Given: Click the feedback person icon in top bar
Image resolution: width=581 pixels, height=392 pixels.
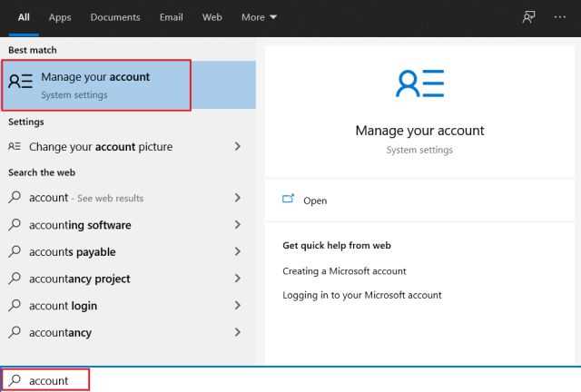Looking at the screenshot, I should click(x=528, y=17).
